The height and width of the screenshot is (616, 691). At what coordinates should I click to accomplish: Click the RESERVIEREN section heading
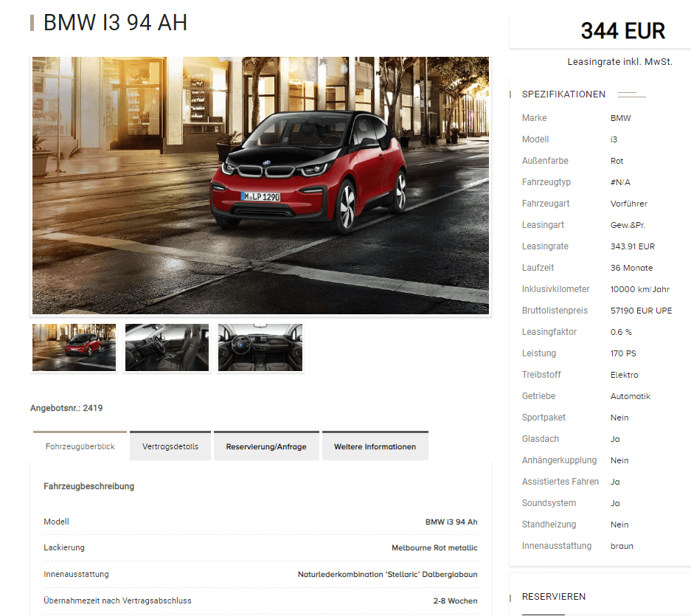554,597
